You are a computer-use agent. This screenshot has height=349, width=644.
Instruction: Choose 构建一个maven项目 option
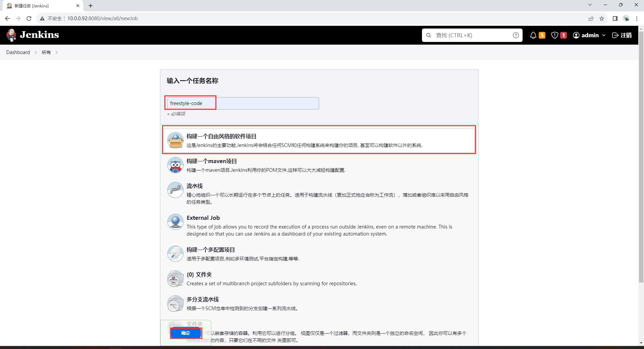(319, 165)
